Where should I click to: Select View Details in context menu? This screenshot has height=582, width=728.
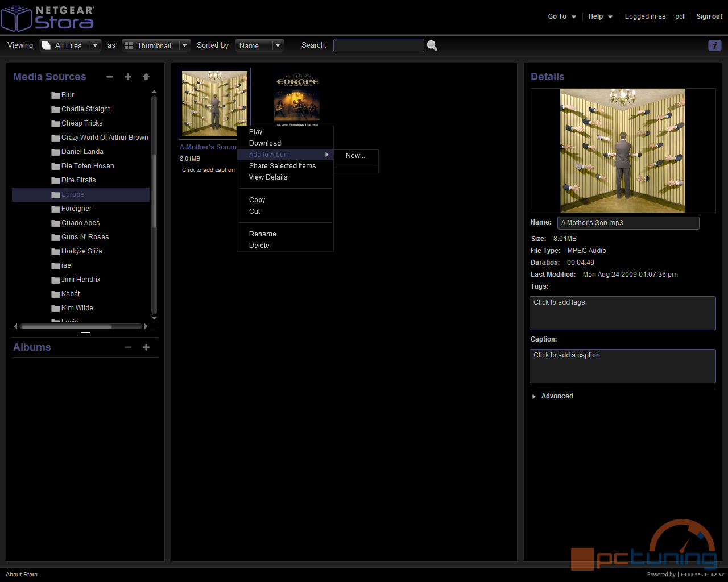tap(285, 177)
